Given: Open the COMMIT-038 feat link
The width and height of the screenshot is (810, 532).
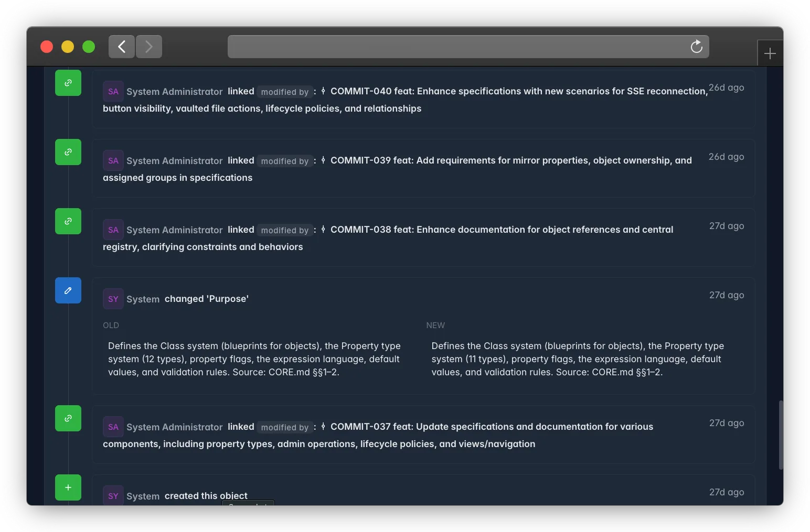Looking at the screenshot, I should pyautogui.click(x=388, y=238).
